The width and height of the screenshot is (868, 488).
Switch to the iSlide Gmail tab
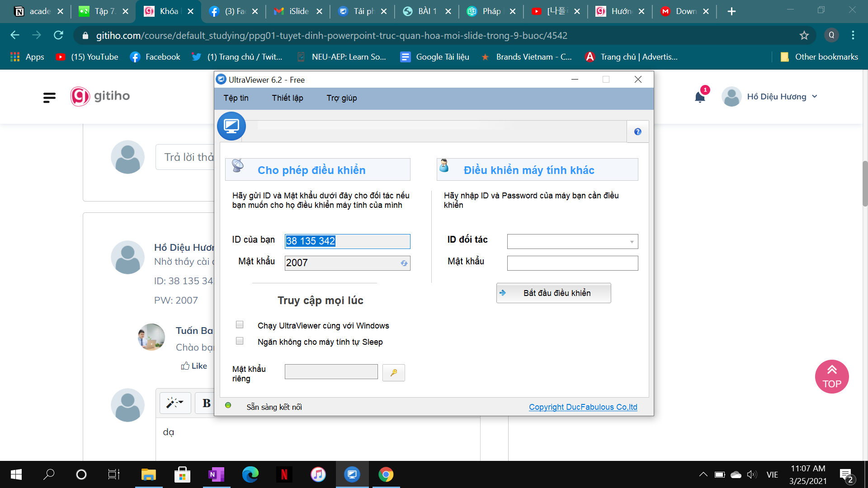[299, 11]
